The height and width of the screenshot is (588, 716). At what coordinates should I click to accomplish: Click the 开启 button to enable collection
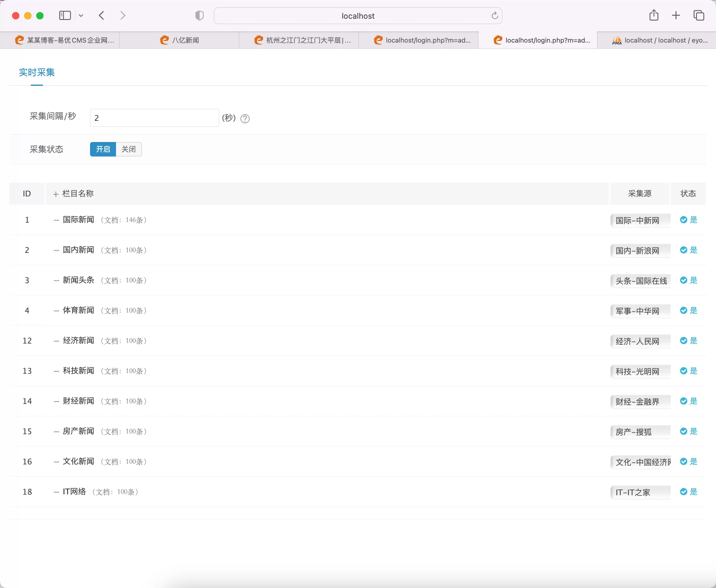(103, 149)
